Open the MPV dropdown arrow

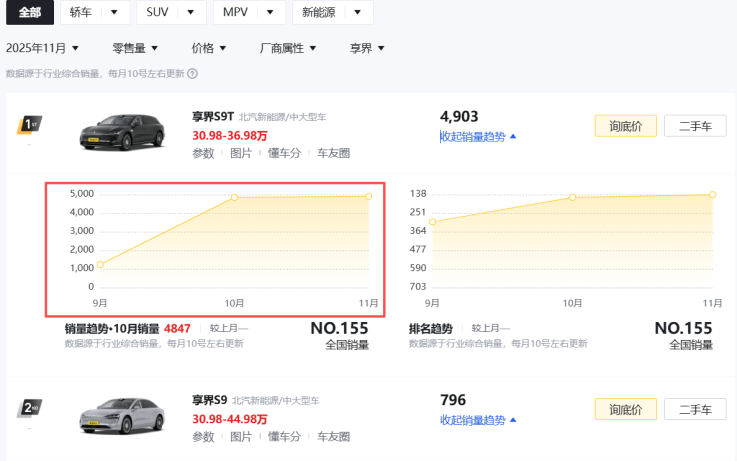coord(270,12)
